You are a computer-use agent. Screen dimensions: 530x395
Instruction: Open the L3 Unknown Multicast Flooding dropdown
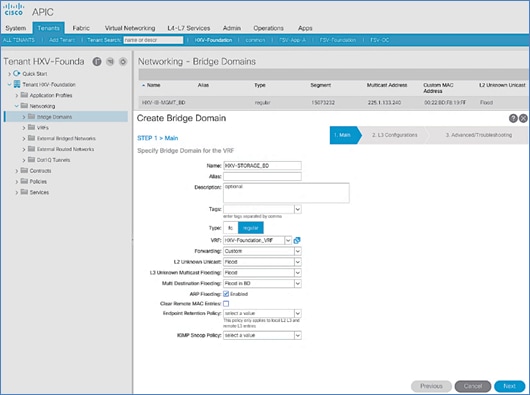click(298, 273)
